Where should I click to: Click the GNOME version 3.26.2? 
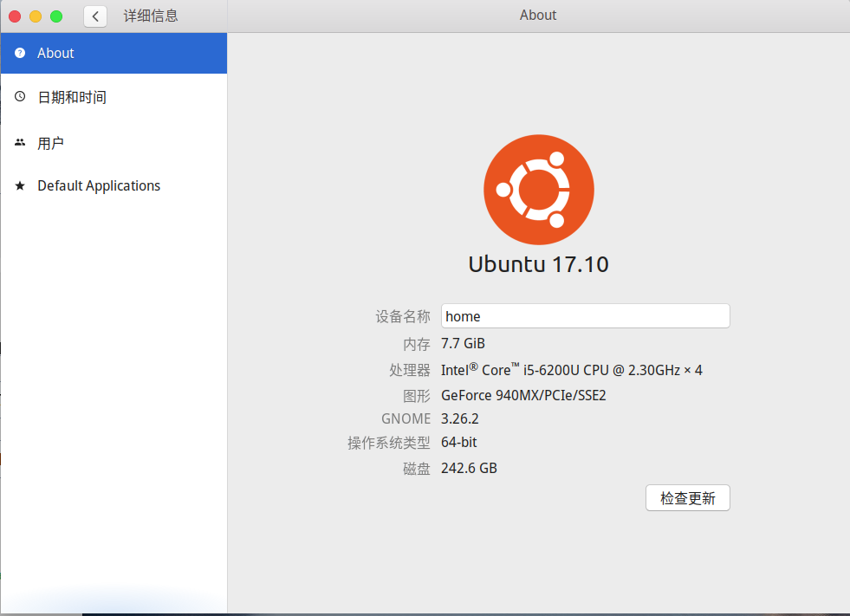pyautogui.click(x=460, y=418)
